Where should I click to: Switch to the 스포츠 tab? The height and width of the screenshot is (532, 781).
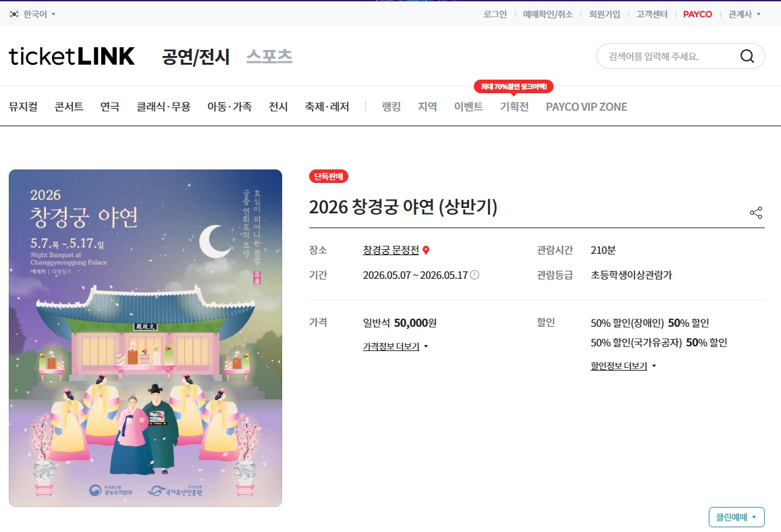click(269, 56)
